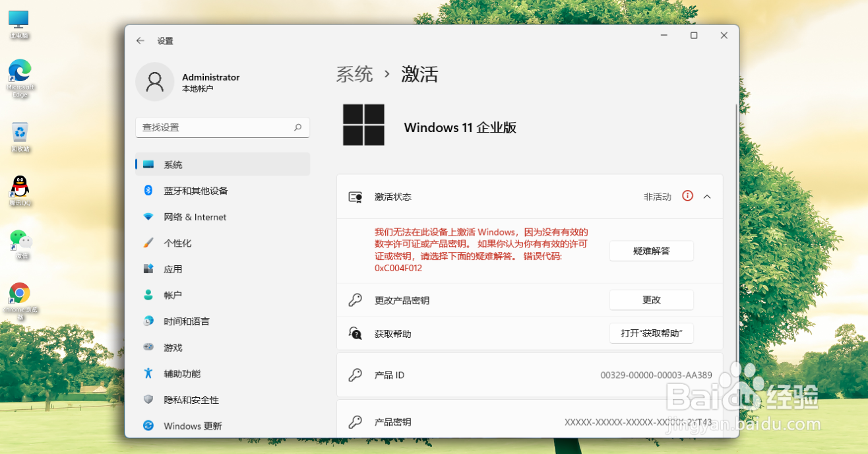The image size is (868, 454).
Task: Open the Accessibility figure icon
Action: [148, 373]
